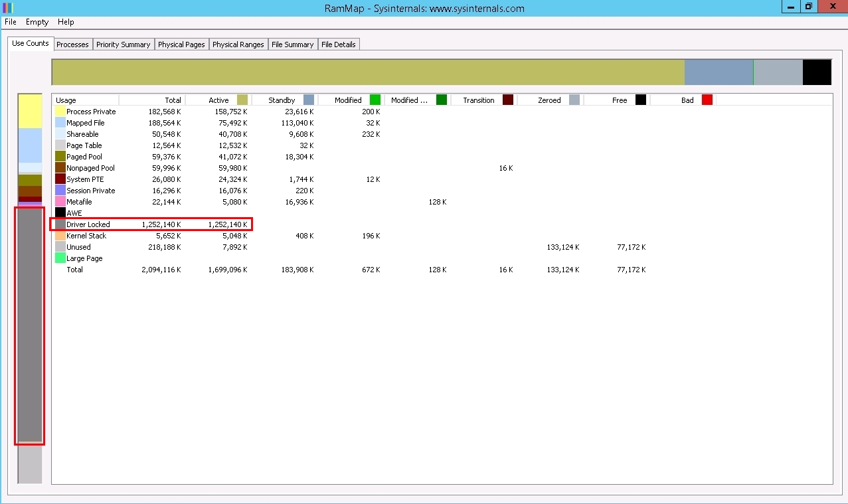Click the yellow Process Private color square
The width and height of the screenshot is (848, 504).
point(60,112)
